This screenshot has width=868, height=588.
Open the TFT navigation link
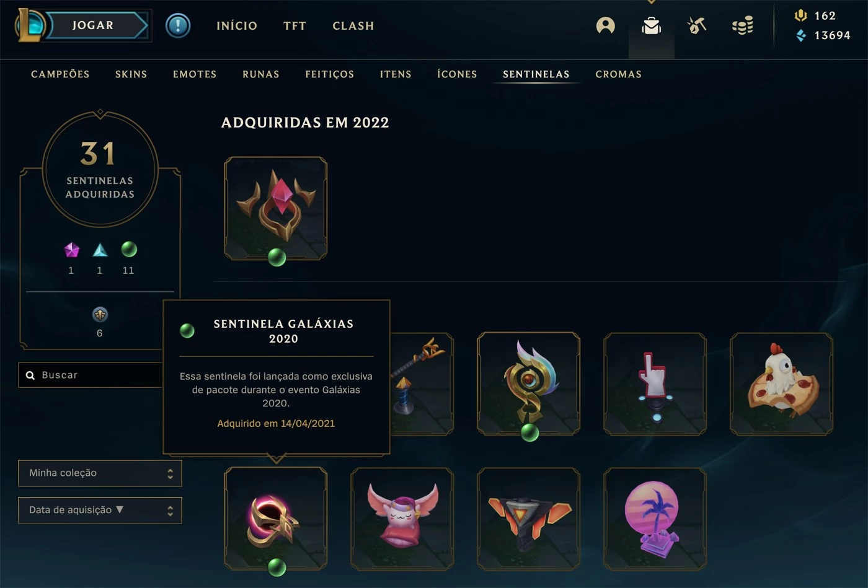(295, 26)
